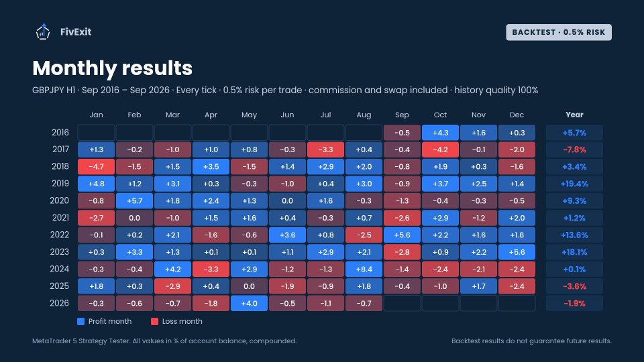Screen dimensions: 644x362
Task: Select the 2023 row label
Action: pyautogui.click(x=60, y=252)
